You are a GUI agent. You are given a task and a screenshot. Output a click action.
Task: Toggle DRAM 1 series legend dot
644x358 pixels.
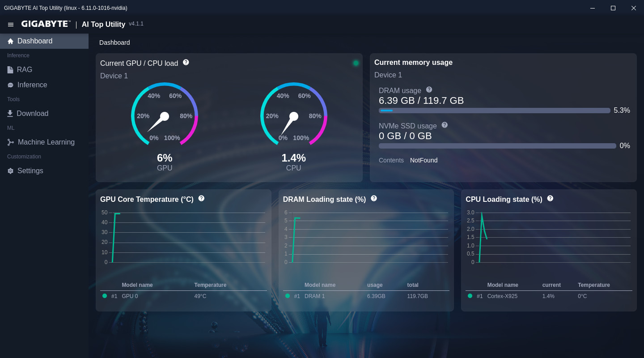tap(288, 296)
